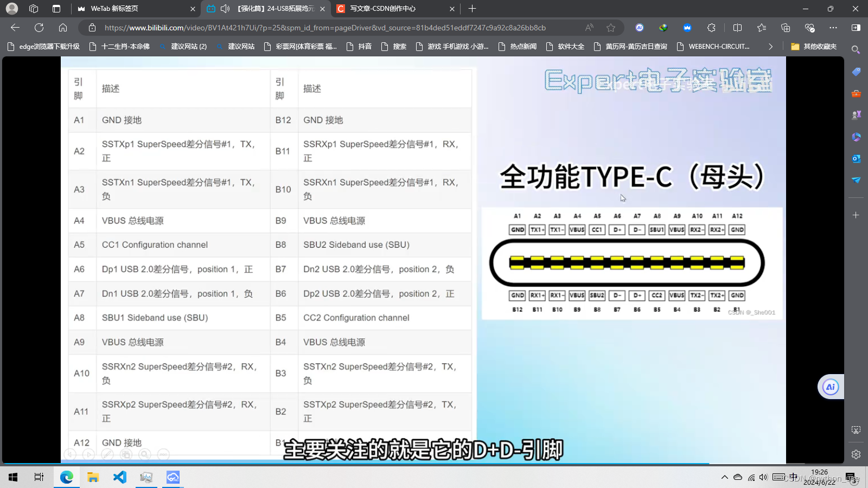
Task: Close the WeTab 新标签页 tab
Action: click(x=193, y=9)
